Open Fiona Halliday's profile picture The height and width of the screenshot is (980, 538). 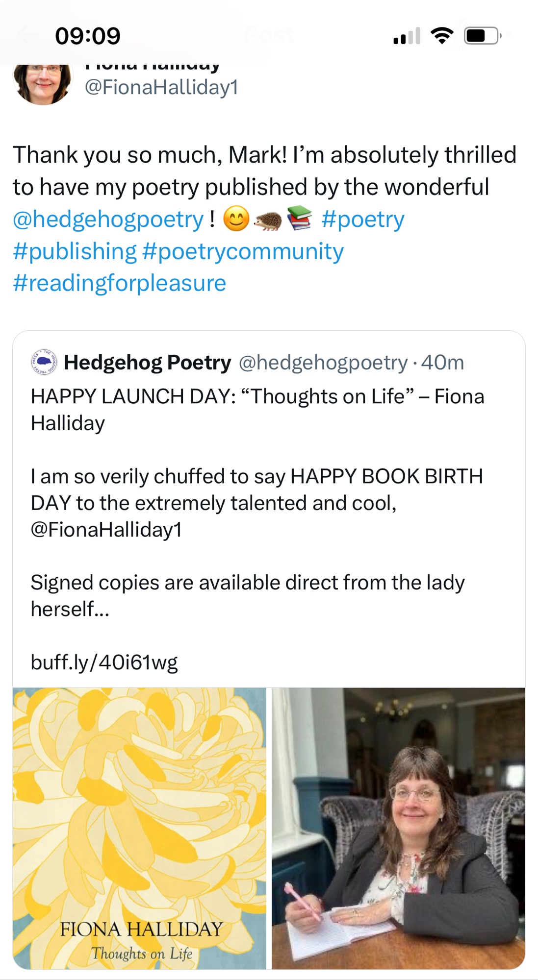tap(43, 83)
